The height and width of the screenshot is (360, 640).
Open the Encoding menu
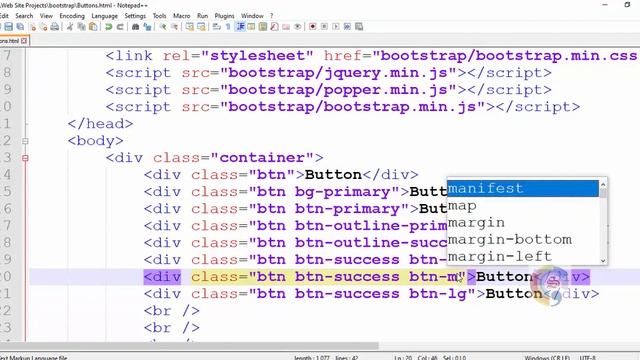[72, 16]
